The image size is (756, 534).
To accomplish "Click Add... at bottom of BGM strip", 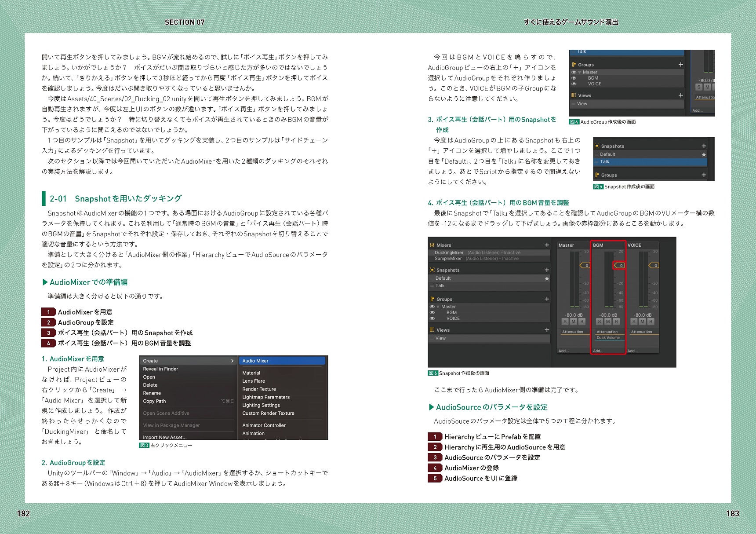I will coord(598,351).
